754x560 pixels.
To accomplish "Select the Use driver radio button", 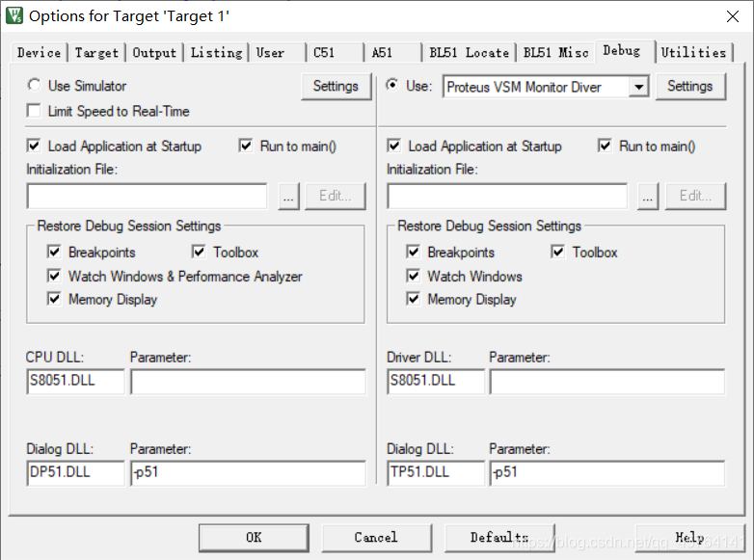I will tap(392, 85).
